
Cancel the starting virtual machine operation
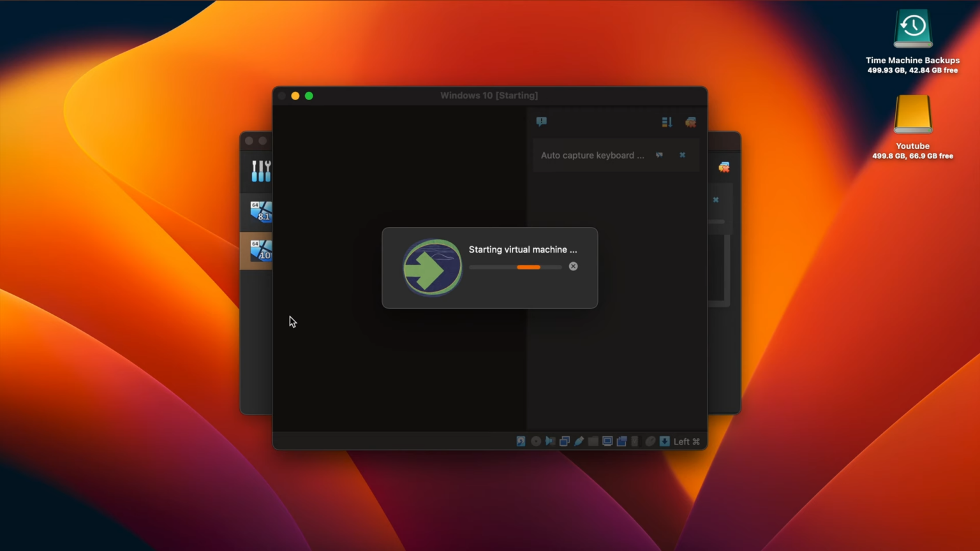coord(572,267)
